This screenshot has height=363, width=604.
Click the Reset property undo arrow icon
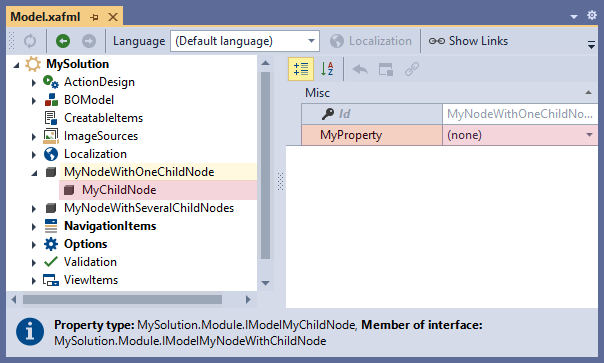360,70
